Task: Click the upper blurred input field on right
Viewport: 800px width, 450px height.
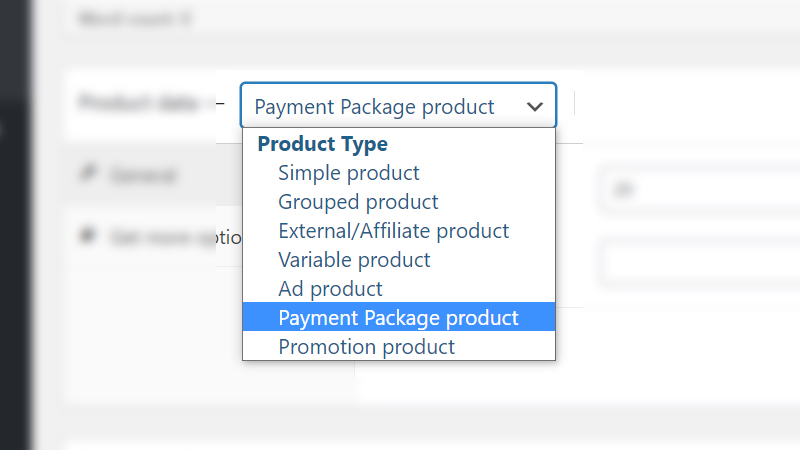Action: point(690,189)
